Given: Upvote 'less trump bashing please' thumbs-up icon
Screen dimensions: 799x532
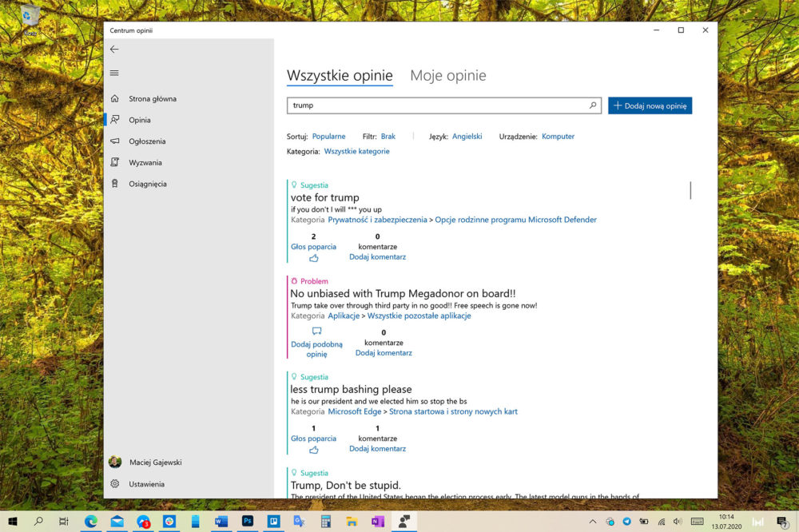Looking at the screenshot, I should coord(313,450).
